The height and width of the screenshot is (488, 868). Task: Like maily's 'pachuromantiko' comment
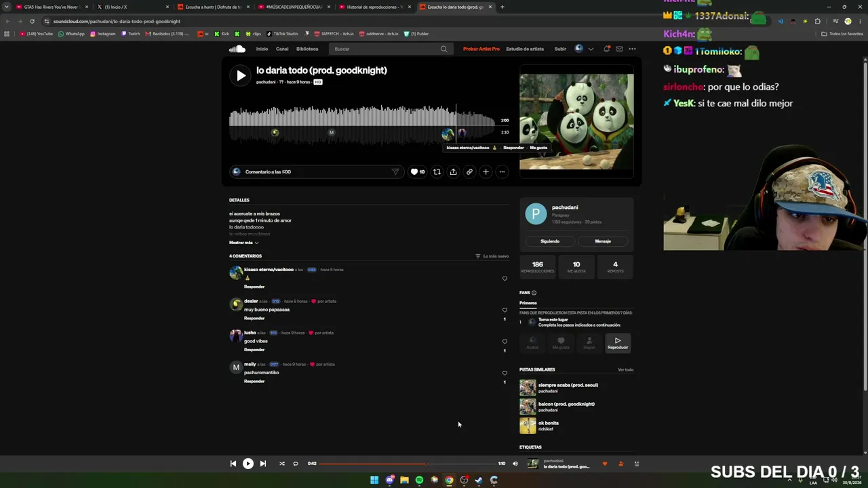(505, 373)
